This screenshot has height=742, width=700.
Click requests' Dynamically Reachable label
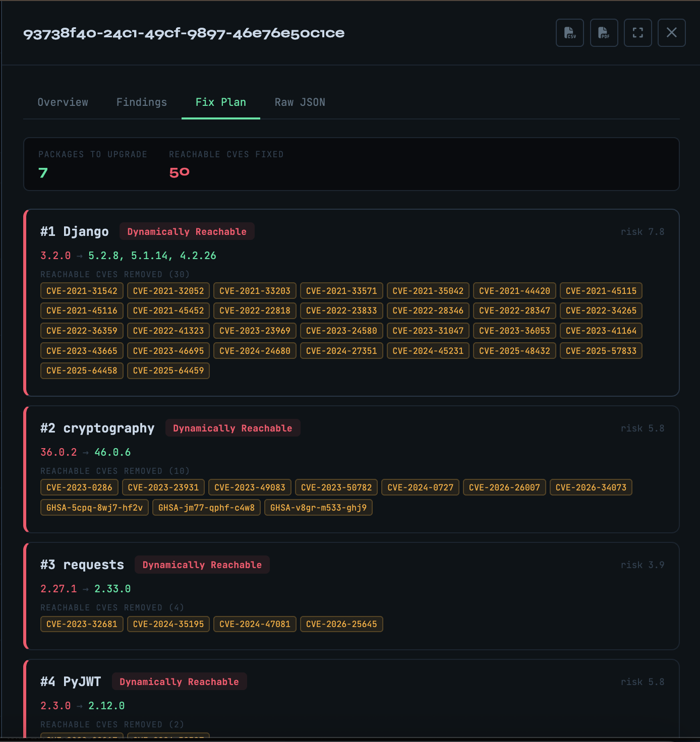(x=202, y=565)
